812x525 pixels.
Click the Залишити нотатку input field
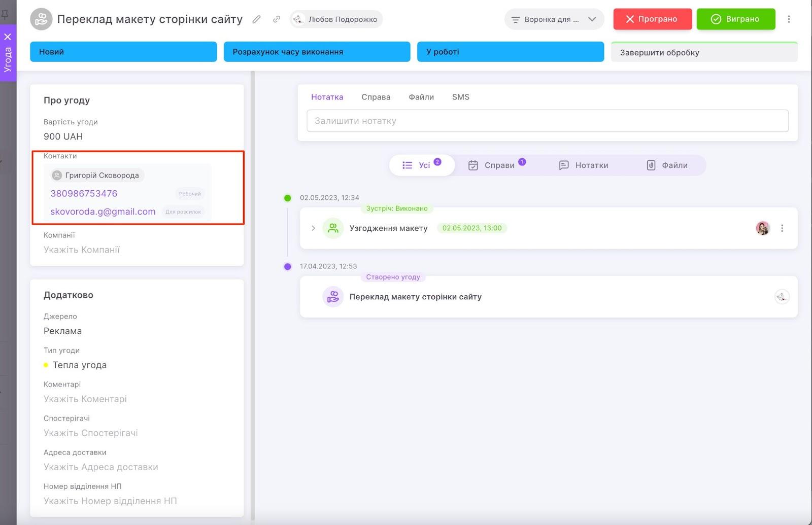pos(547,121)
